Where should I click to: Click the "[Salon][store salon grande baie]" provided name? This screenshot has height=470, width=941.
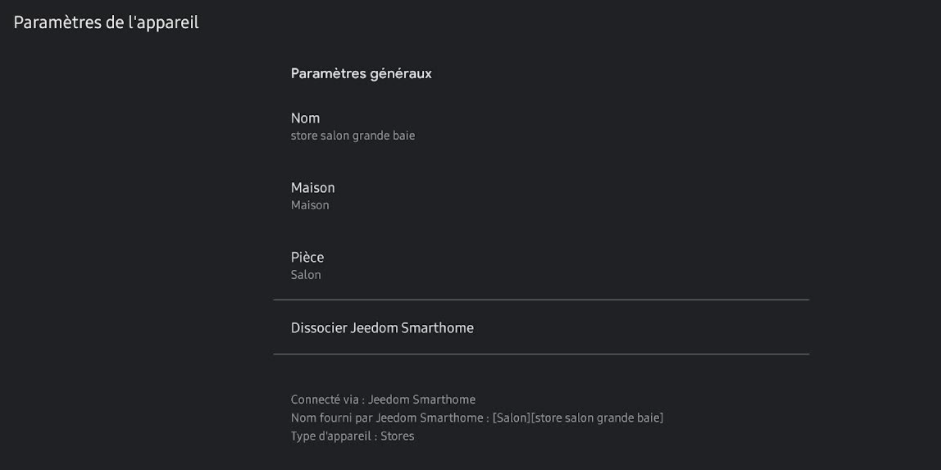click(578, 418)
